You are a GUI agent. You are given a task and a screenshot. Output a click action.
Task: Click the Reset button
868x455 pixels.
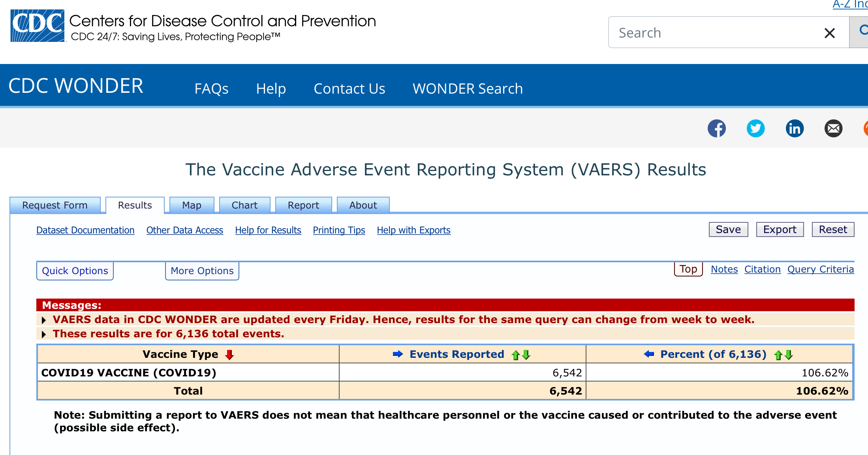click(833, 229)
